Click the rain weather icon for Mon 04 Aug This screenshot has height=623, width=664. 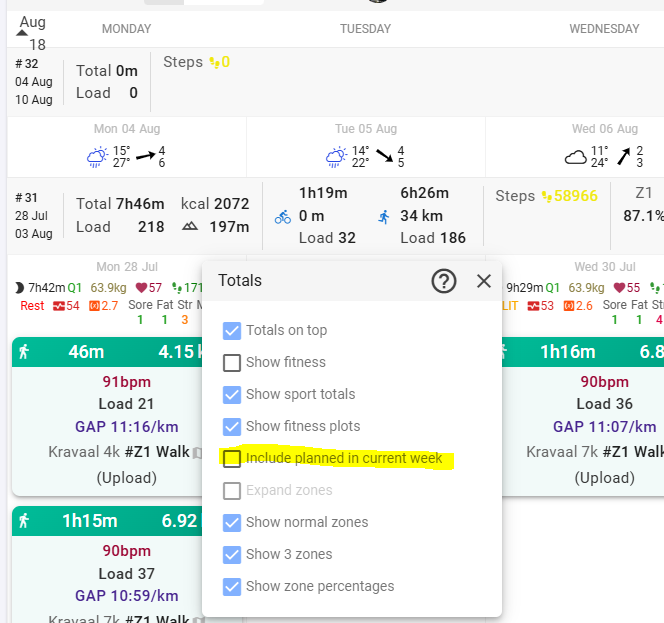click(98, 157)
